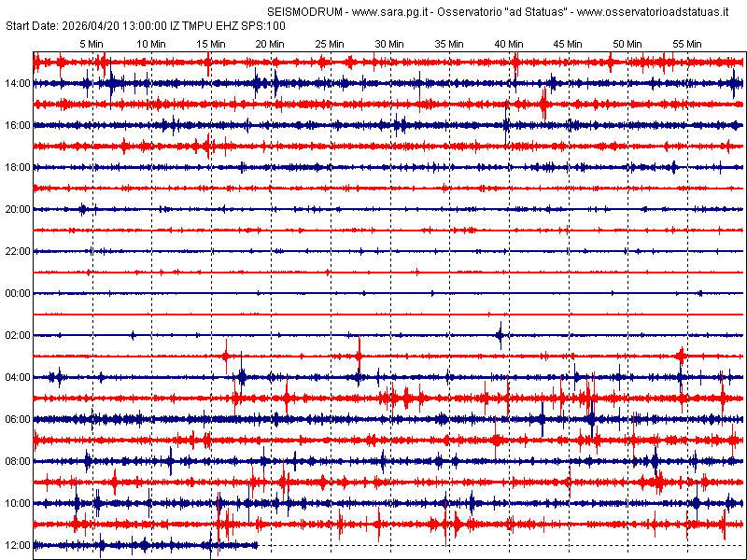Click the blue spike on the 02:00 trace
Viewport: 747px width, 560px height.
500,334
